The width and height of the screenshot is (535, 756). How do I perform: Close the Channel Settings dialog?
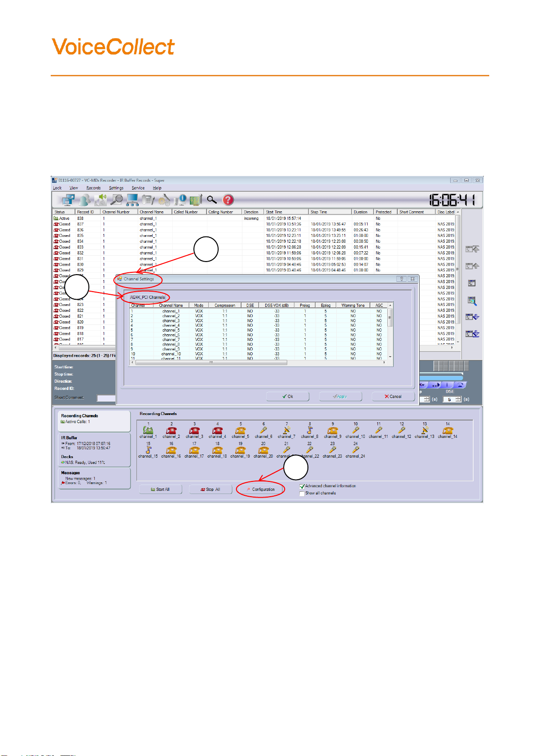pyautogui.click(x=412, y=279)
